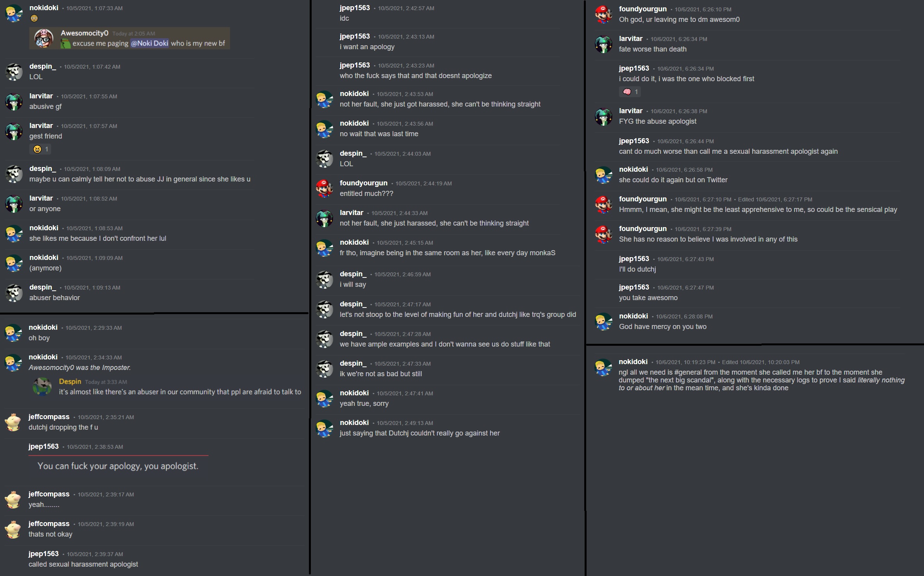Toggle the laughing emoji reaction under "gest friend"
This screenshot has width=924, height=576.
pyautogui.click(x=40, y=149)
